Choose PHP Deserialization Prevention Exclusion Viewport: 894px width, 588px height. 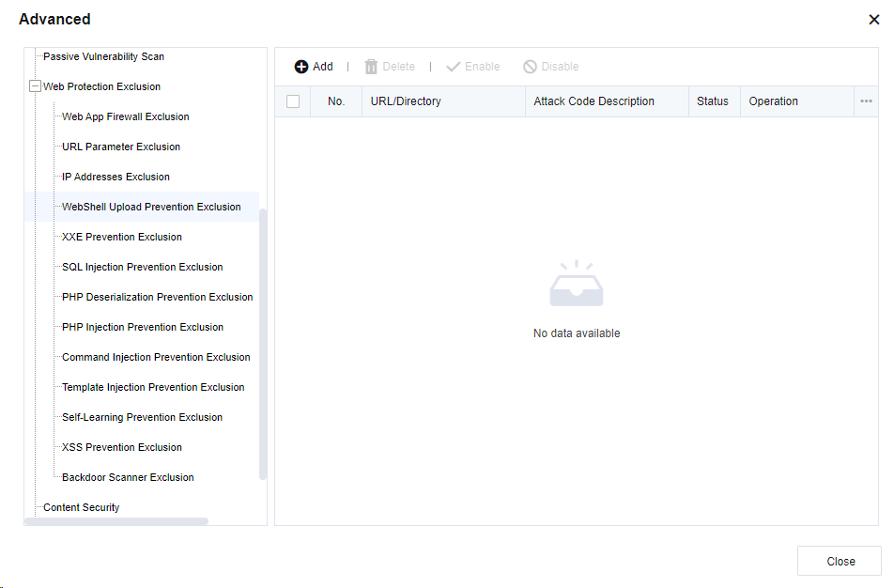(x=157, y=297)
